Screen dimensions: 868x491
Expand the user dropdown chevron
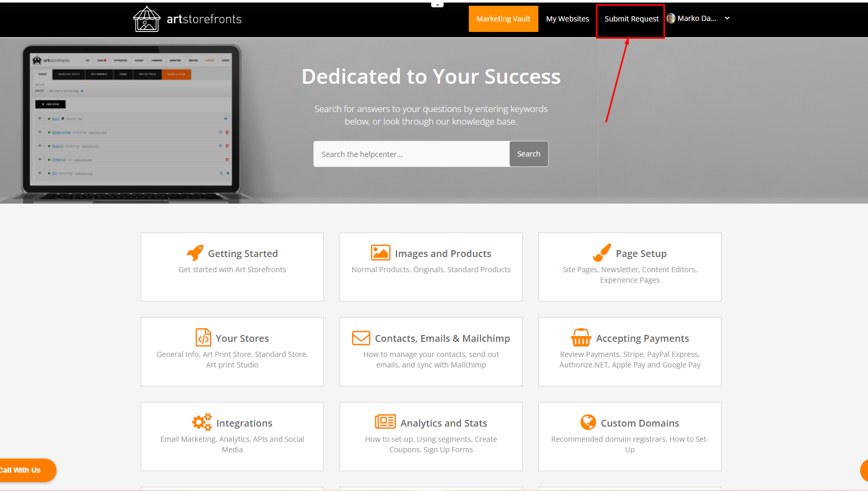[x=727, y=18]
